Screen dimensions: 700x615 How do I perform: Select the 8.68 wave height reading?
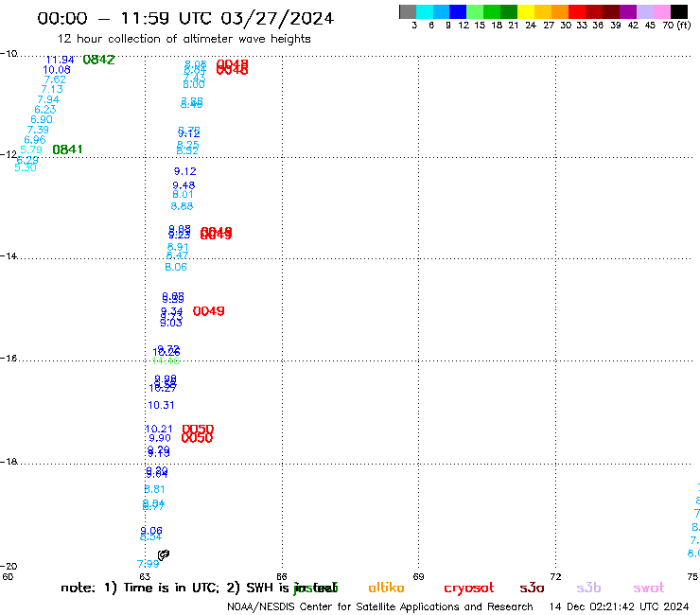182,206
